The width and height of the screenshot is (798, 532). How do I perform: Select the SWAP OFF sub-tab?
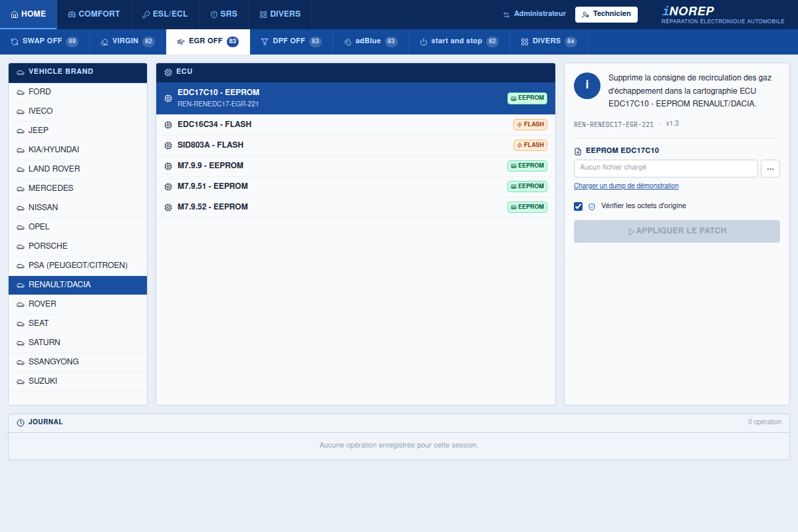pos(45,41)
